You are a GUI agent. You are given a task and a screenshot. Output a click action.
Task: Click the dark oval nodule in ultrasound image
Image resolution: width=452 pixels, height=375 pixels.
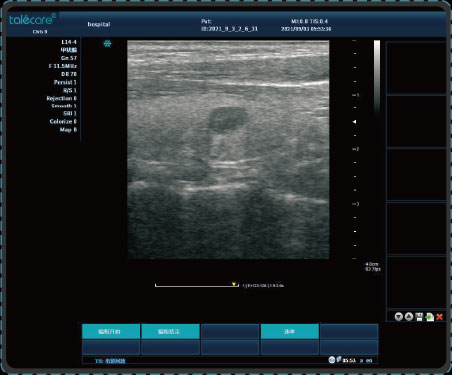pos(228,119)
